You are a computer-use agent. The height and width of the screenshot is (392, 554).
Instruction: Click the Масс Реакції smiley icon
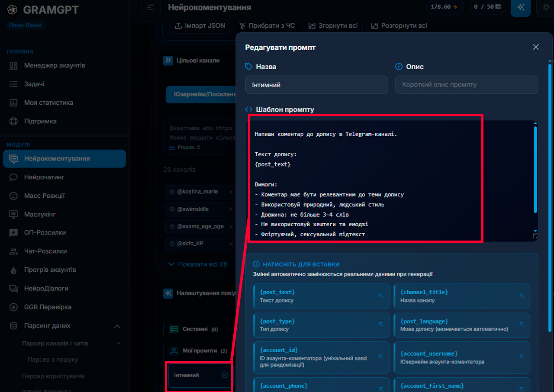click(13, 196)
